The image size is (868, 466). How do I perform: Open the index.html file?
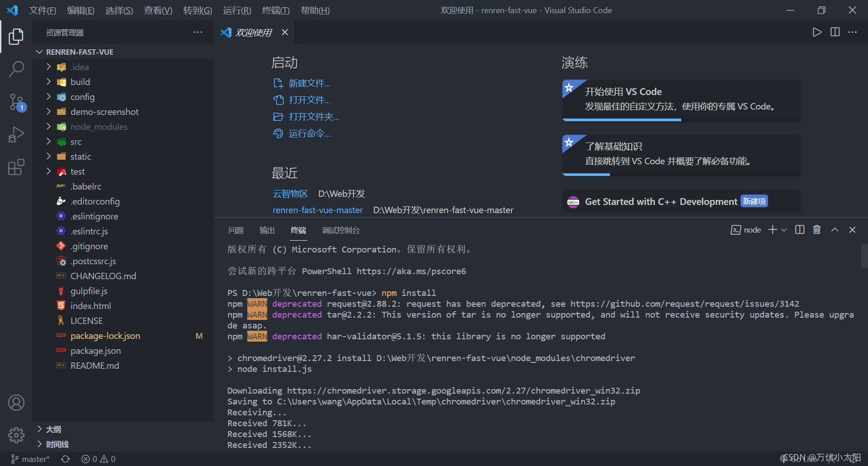pos(123,306)
